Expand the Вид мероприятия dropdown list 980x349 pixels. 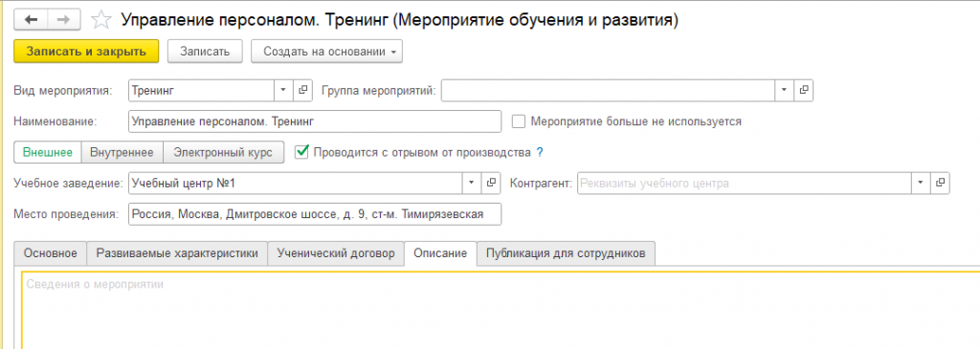283,91
